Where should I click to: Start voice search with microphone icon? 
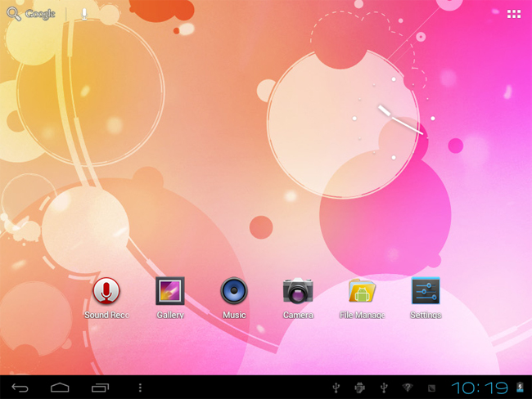click(84, 14)
